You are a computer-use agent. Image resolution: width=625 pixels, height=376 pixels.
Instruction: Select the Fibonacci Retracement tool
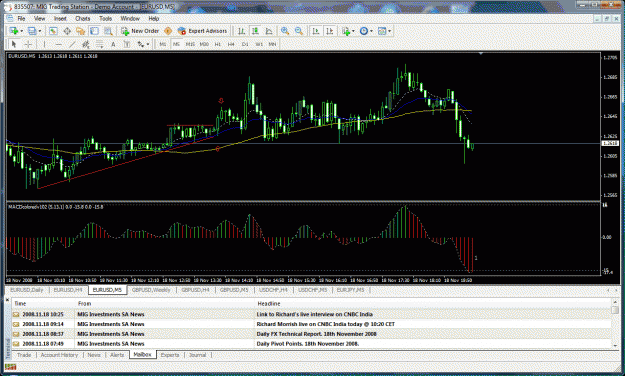click(99, 44)
